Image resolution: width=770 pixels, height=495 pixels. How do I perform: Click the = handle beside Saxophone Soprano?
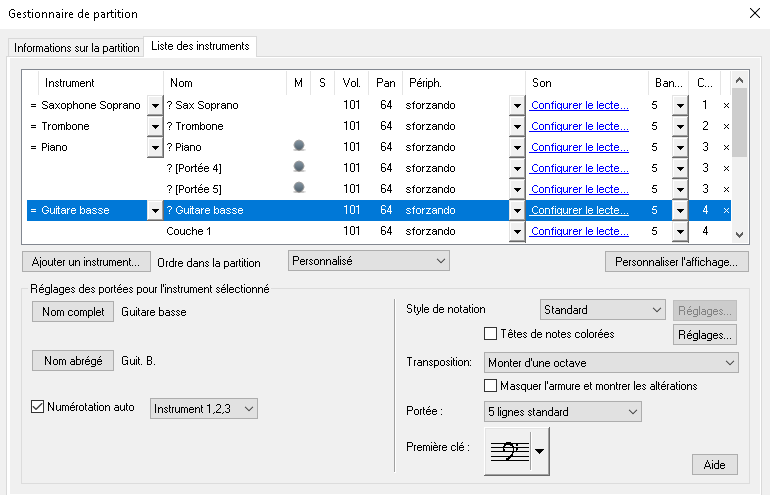pyautogui.click(x=33, y=105)
